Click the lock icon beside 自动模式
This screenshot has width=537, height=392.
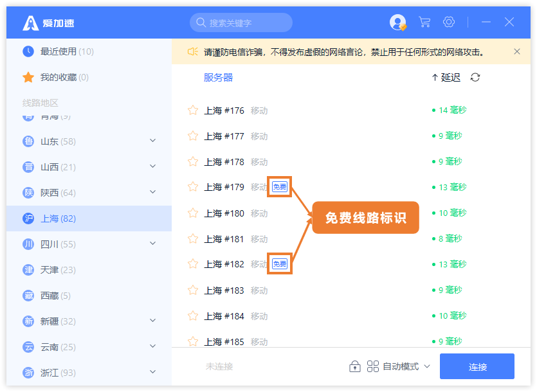pyautogui.click(x=355, y=366)
